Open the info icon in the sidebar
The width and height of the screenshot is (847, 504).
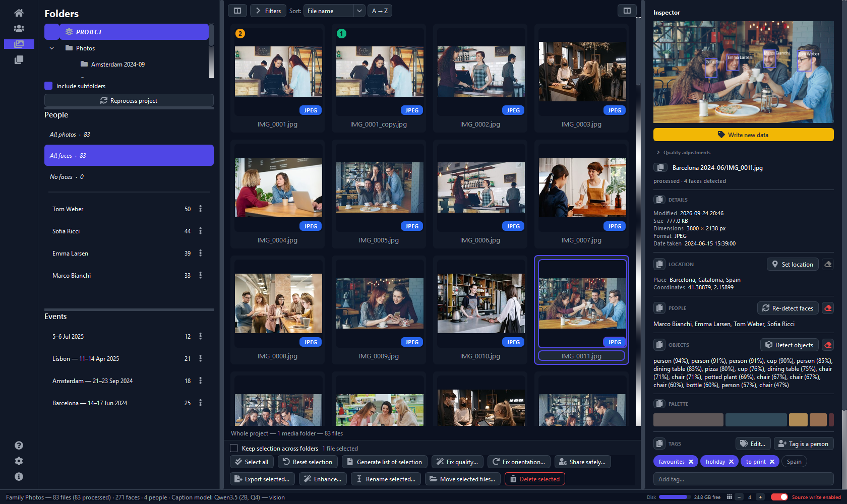point(19,477)
